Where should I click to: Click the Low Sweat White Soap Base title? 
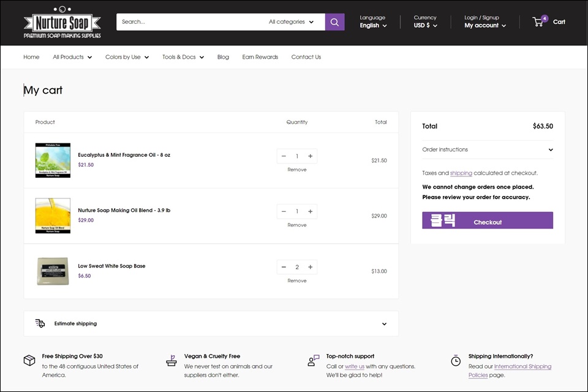point(111,266)
